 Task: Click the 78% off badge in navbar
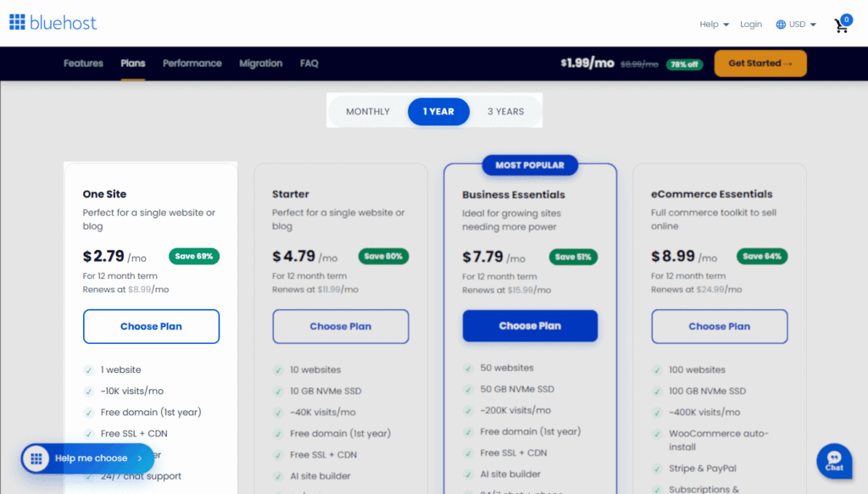click(x=684, y=64)
